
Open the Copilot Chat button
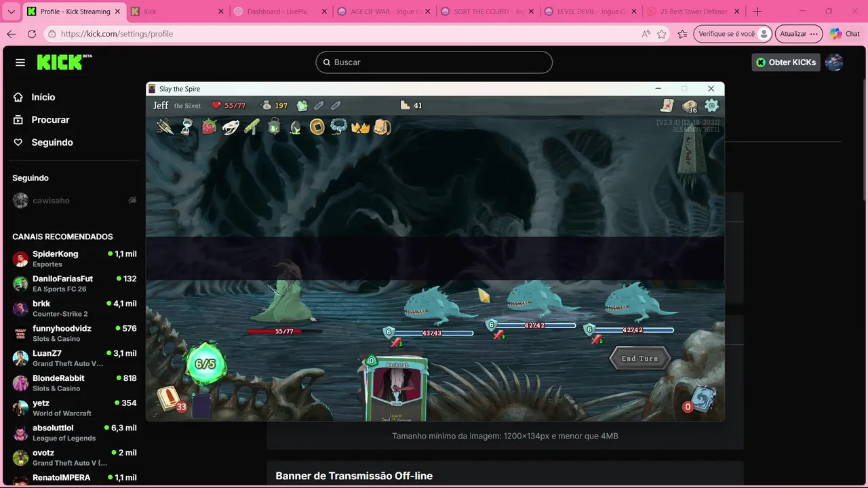click(844, 34)
